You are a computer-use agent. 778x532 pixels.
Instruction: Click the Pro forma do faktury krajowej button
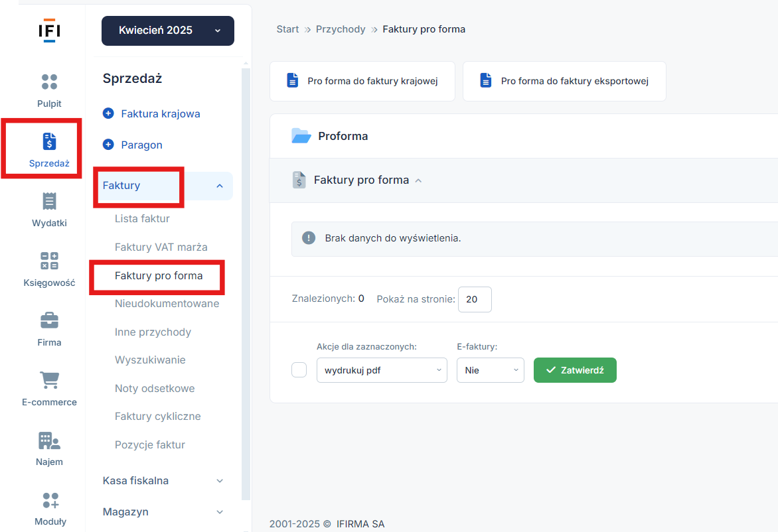coord(362,81)
